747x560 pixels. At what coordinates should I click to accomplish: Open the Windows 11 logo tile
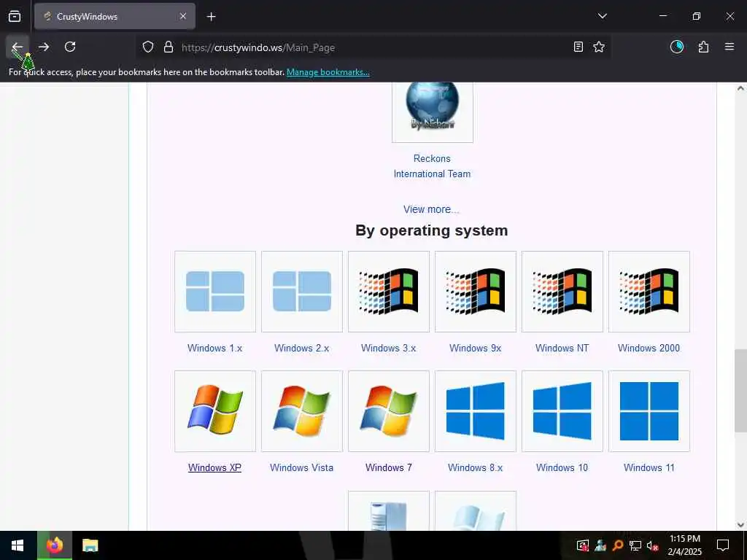(649, 411)
